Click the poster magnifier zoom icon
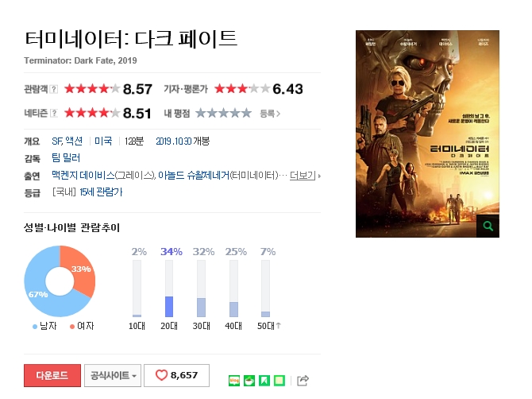Image resolution: width=532 pixels, height=399 pixels. 488,226
